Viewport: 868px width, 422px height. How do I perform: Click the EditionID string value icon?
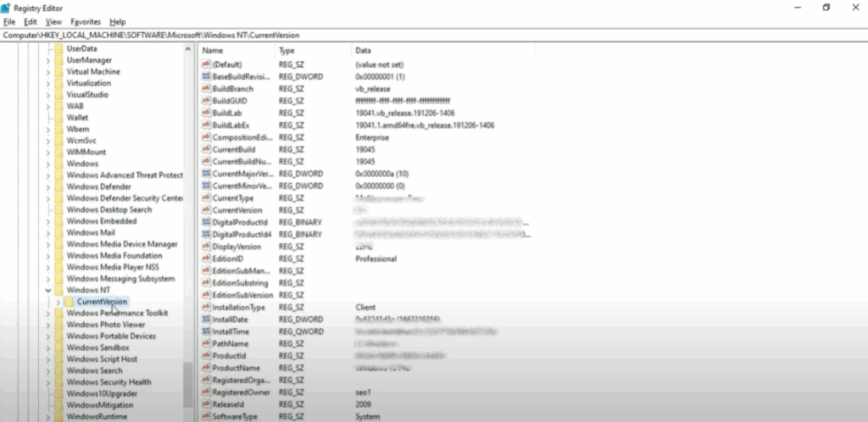tap(207, 258)
